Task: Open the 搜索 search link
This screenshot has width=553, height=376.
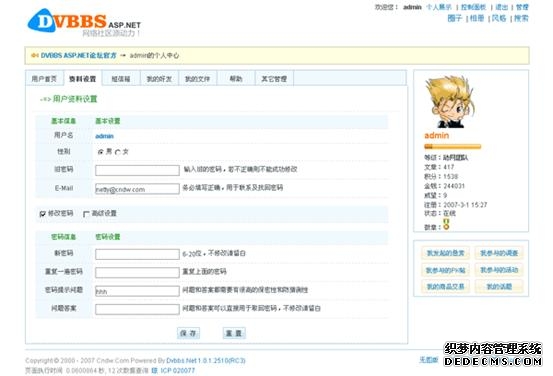Action: coord(521,18)
